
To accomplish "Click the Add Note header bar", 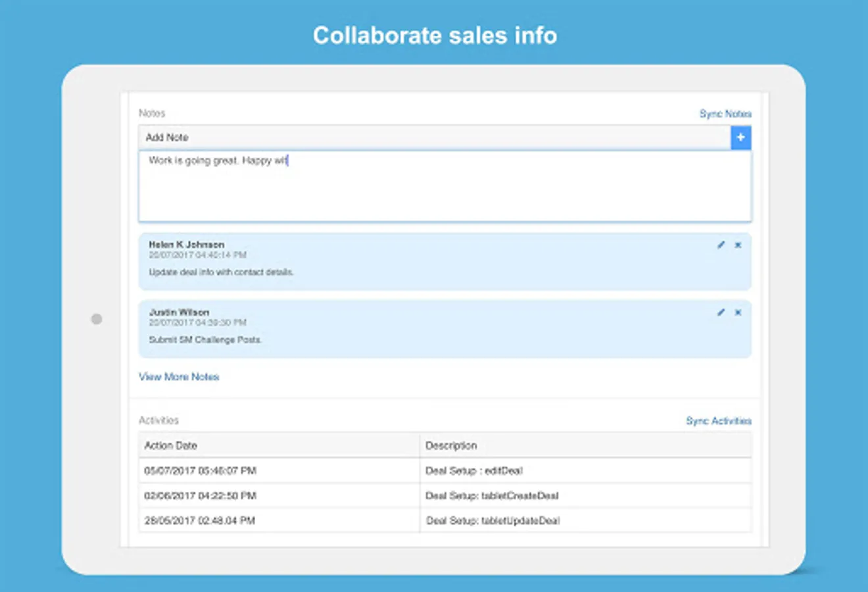I will [x=434, y=137].
